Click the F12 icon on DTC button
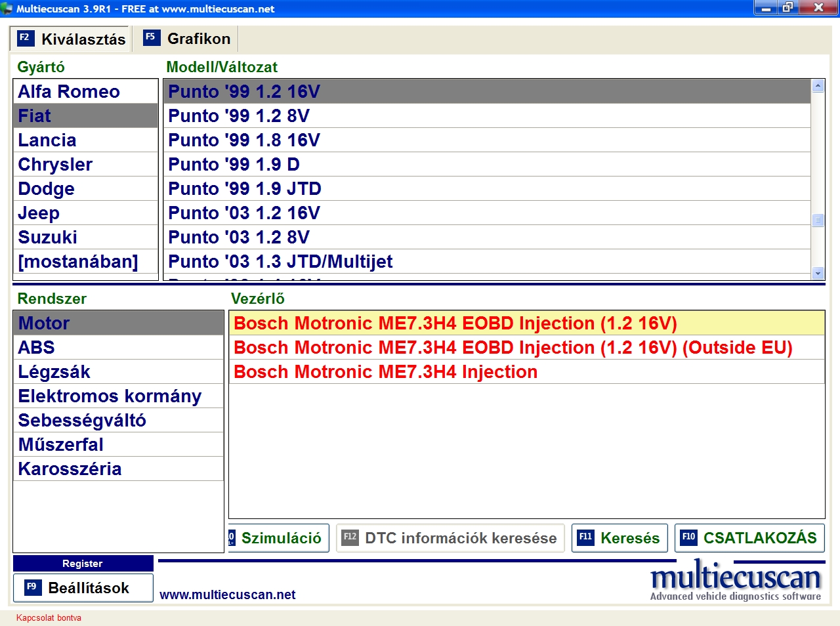 (350, 537)
